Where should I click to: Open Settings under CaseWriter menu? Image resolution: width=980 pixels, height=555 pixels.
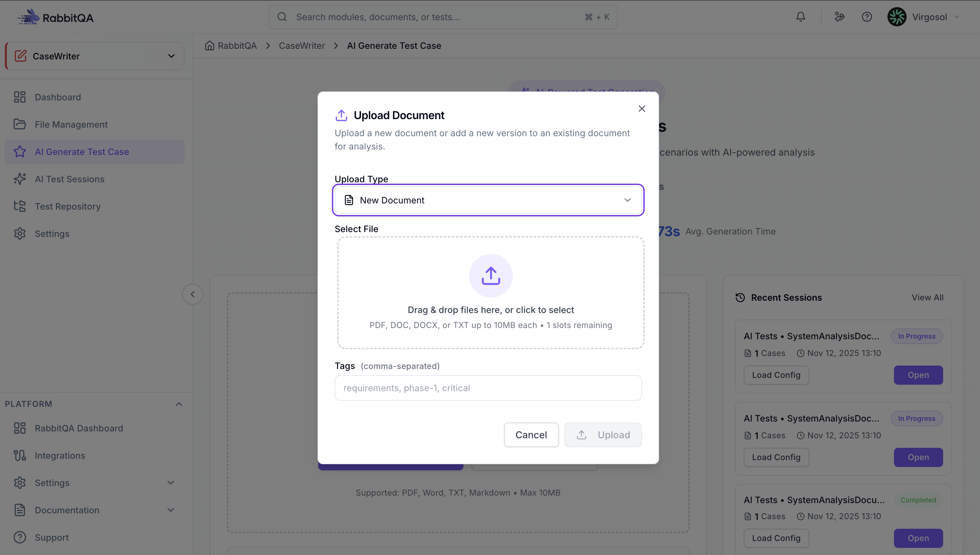pyautogui.click(x=95, y=234)
